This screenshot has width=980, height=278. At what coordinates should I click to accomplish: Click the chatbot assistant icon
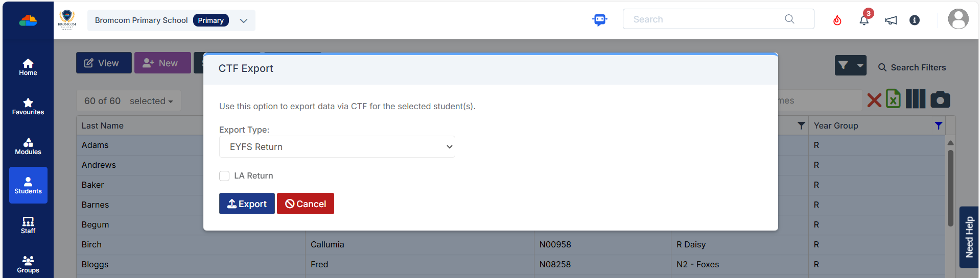[600, 20]
